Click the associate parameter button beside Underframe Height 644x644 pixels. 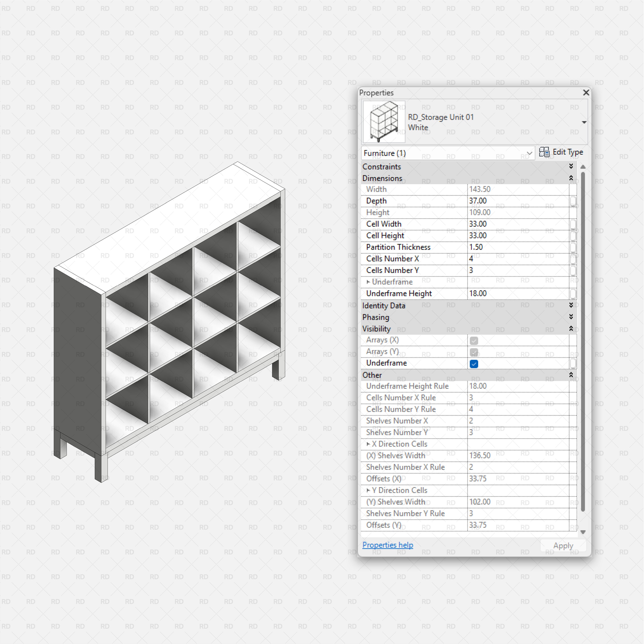(x=573, y=294)
